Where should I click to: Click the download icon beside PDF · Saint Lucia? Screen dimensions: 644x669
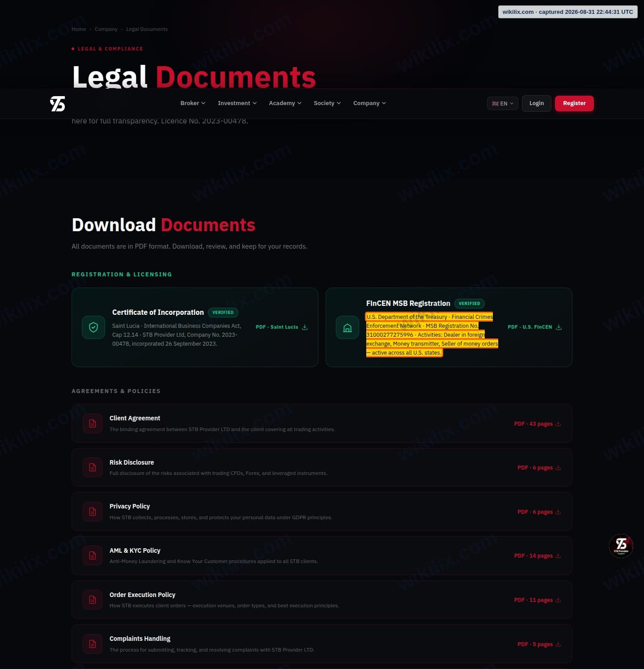pos(305,327)
